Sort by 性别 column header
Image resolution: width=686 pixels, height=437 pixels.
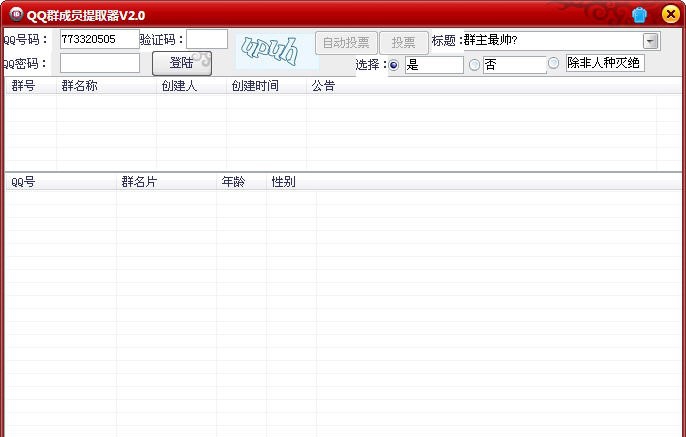pos(291,182)
